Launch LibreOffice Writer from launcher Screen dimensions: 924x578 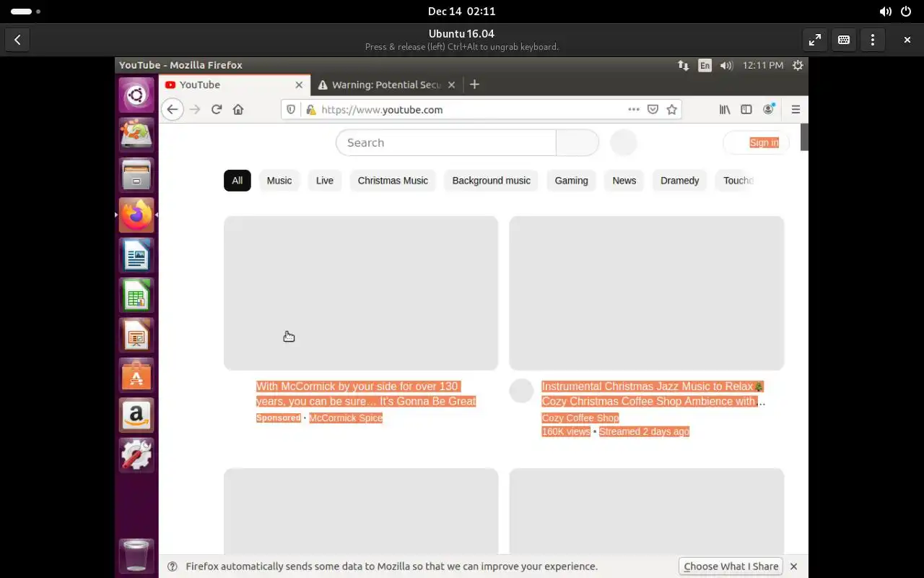pyautogui.click(x=136, y=255)
